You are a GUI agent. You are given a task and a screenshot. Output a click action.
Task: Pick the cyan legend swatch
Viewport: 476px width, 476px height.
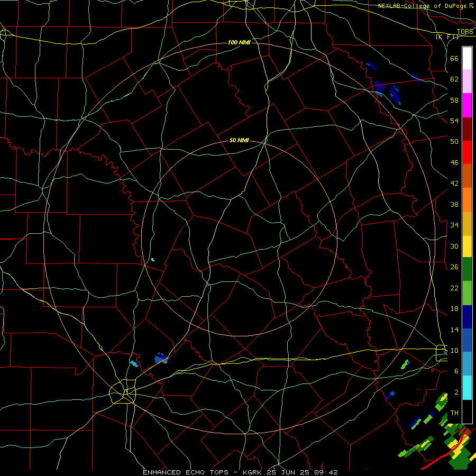click(x=467, y=387)
